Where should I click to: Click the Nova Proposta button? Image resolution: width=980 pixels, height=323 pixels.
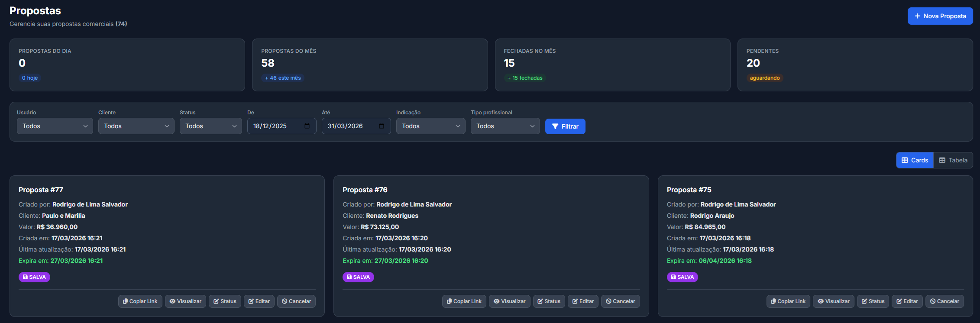(x=940, y=16)
